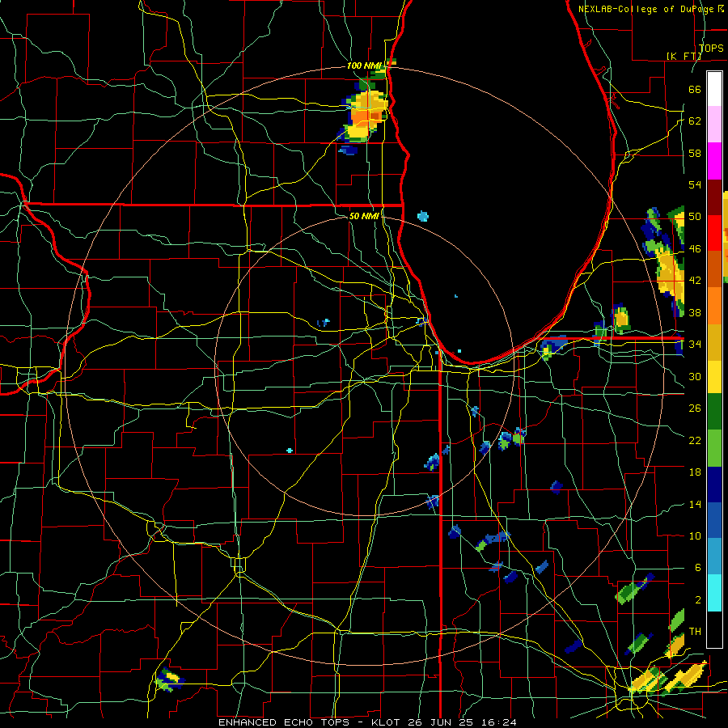Click the dark green legend color band
728x728 pixels.
(714, 412)
